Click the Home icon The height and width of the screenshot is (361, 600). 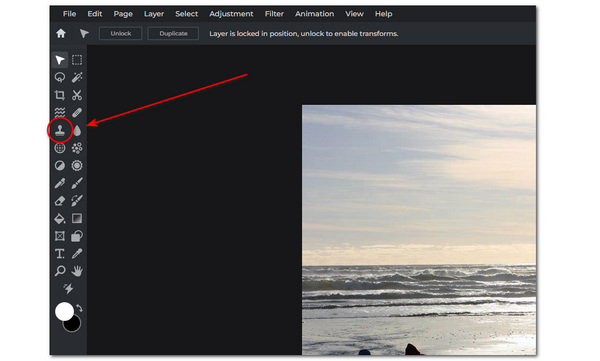[x=60, y=33]
